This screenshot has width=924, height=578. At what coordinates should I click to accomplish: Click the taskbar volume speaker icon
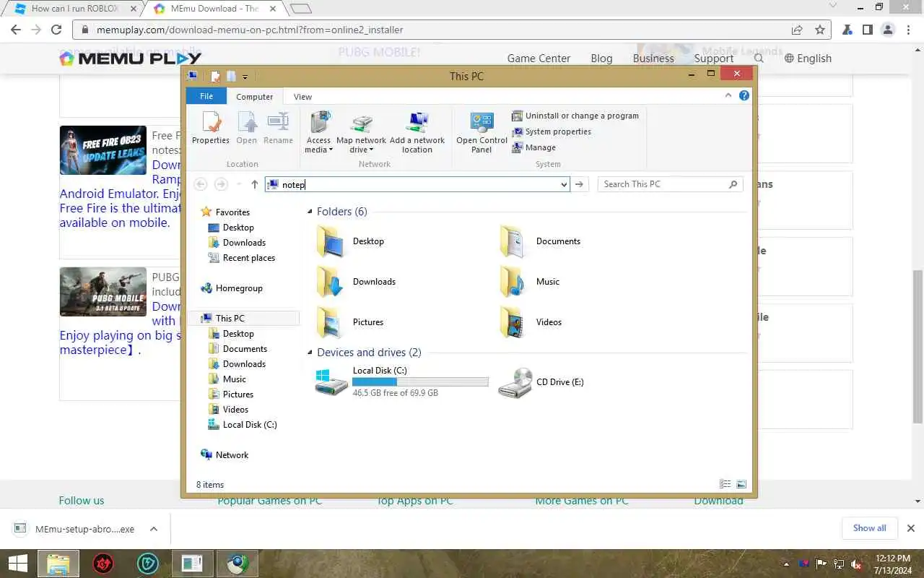coord(856,564)
